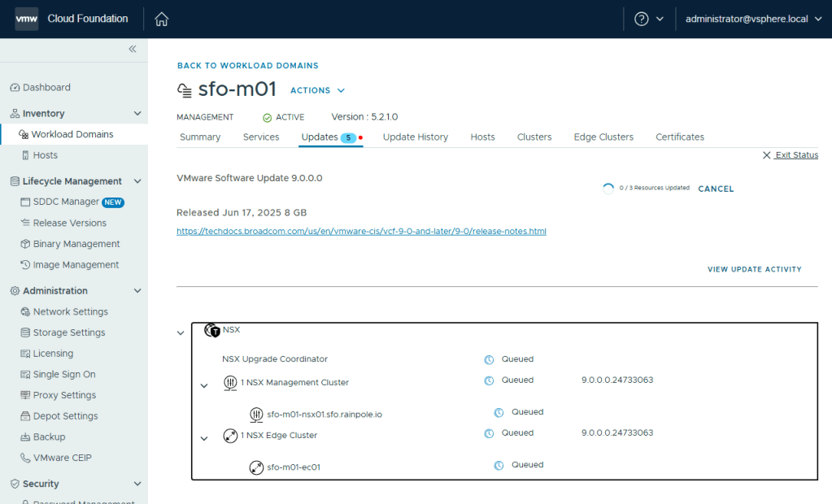
Task: Click View Update Activity
Action: (754, 269)
